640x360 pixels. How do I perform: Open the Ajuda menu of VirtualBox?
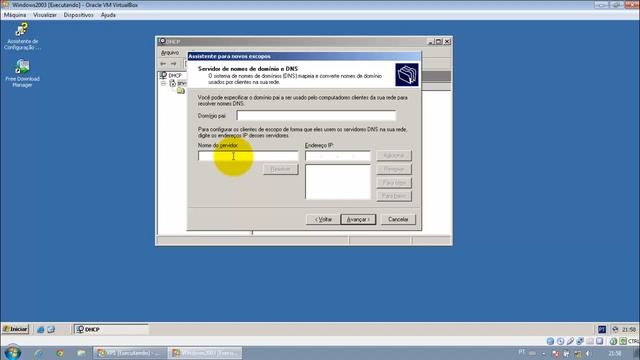108,15
